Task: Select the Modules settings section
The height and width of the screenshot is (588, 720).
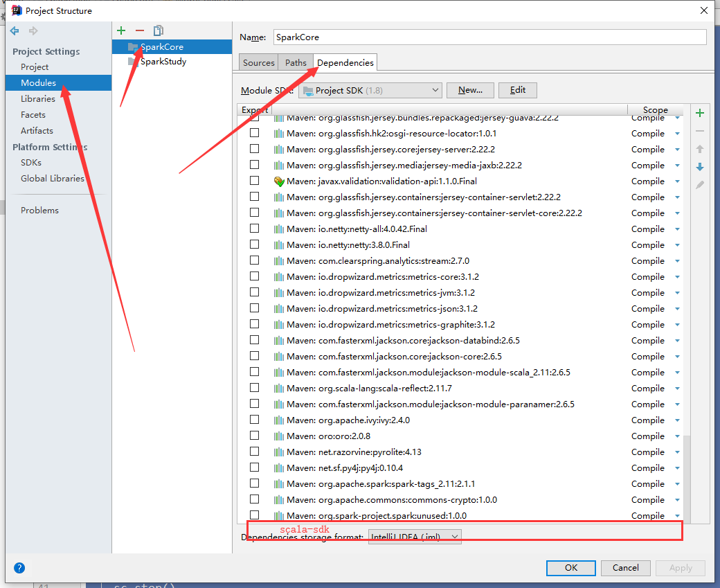Action: tap(58, 82)
